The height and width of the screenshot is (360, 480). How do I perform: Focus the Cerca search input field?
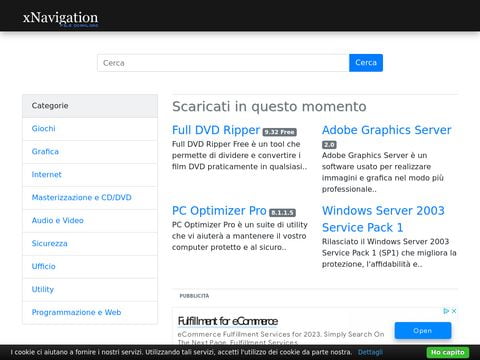coord(223,63)
